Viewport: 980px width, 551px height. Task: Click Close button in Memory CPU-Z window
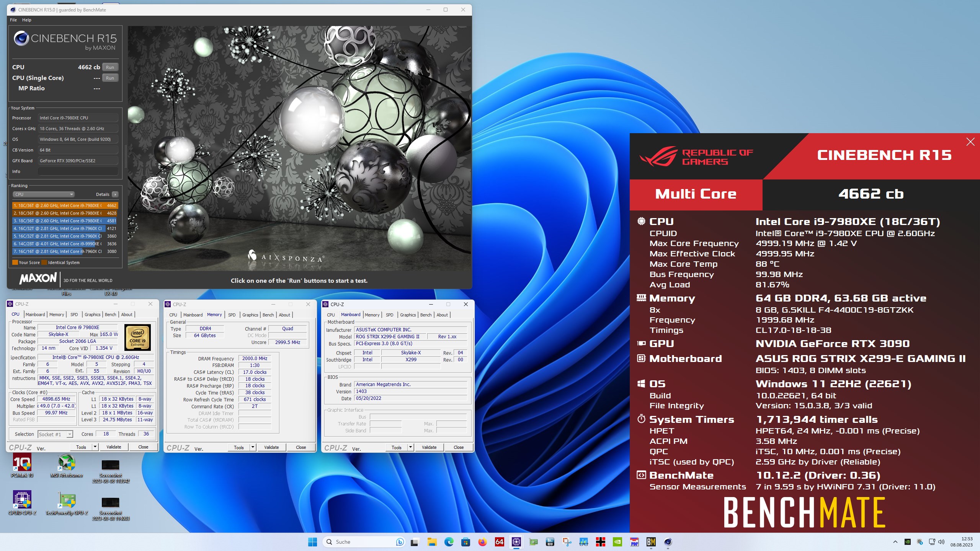301,447
